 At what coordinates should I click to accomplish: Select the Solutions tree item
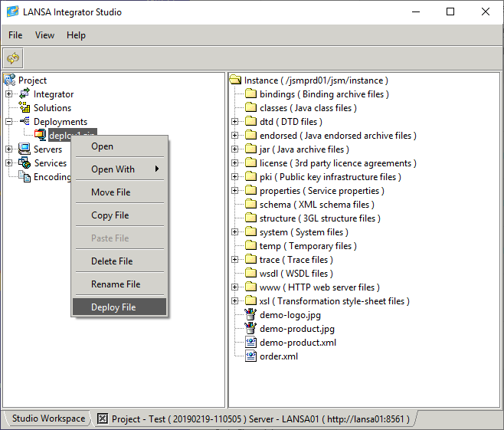[x=52, y=108]
